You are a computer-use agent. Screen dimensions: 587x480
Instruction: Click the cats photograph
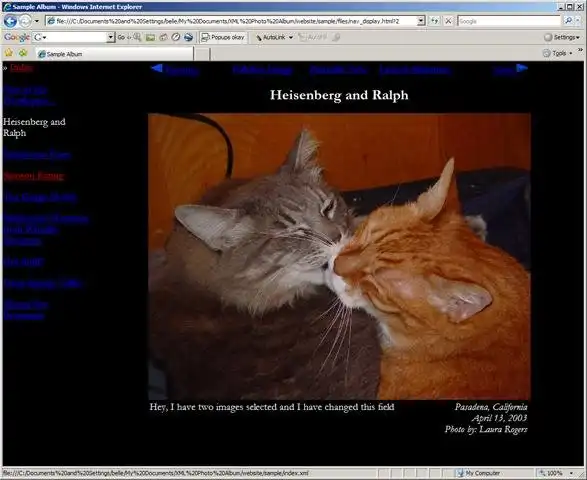[x=339, y=256]
